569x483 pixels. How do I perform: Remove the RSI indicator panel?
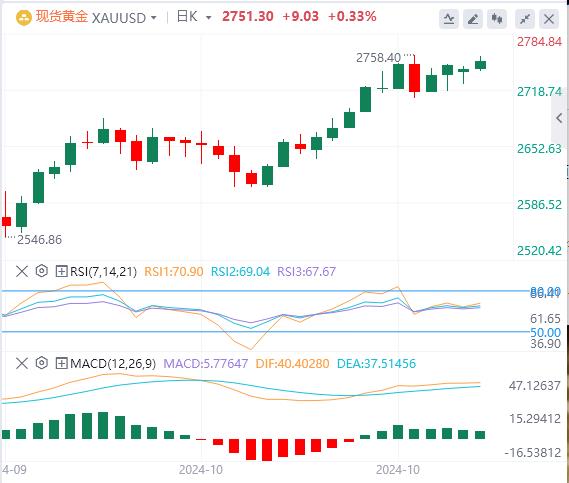(x=22, y=271)
